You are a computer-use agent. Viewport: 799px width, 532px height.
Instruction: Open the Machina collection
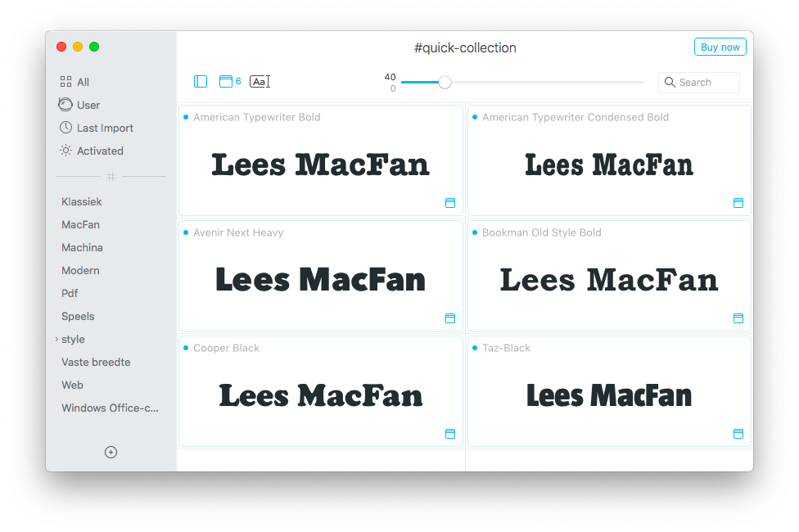pos(82,248)
